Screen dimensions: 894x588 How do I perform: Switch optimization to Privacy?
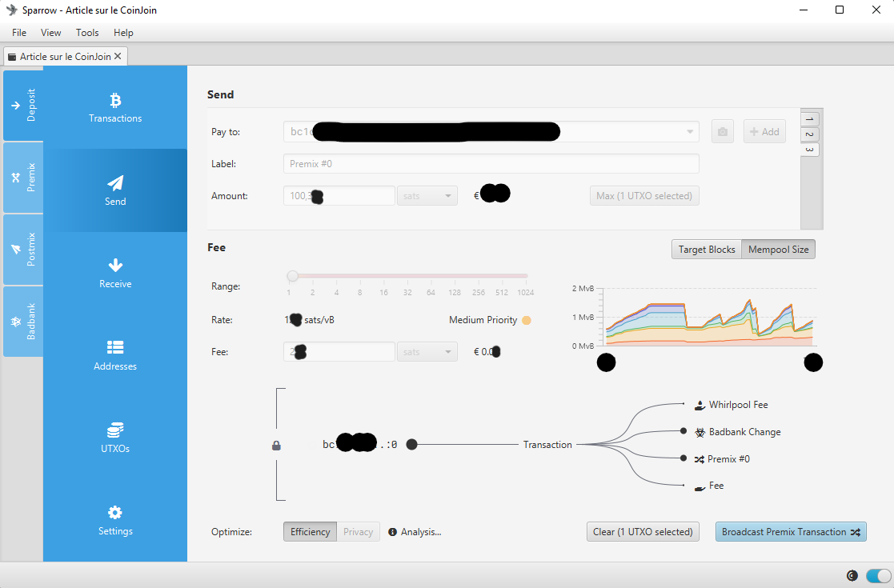point(358,532)
